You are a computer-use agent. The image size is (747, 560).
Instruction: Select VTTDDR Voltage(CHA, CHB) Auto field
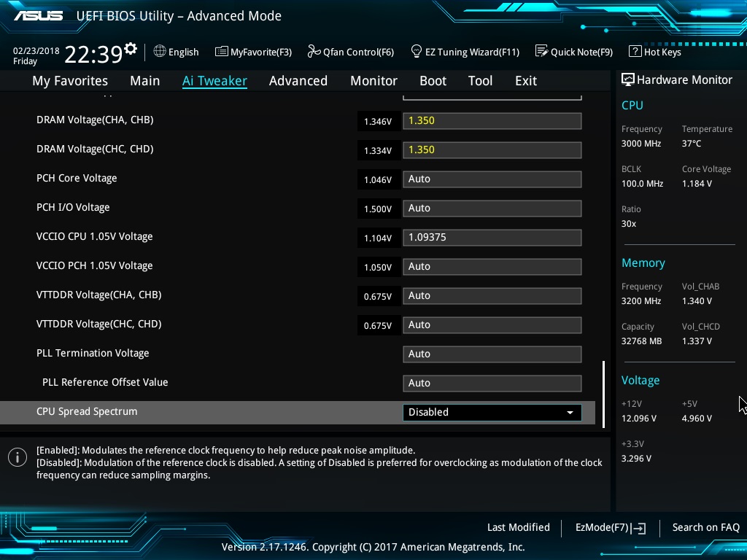click(492, 296)
